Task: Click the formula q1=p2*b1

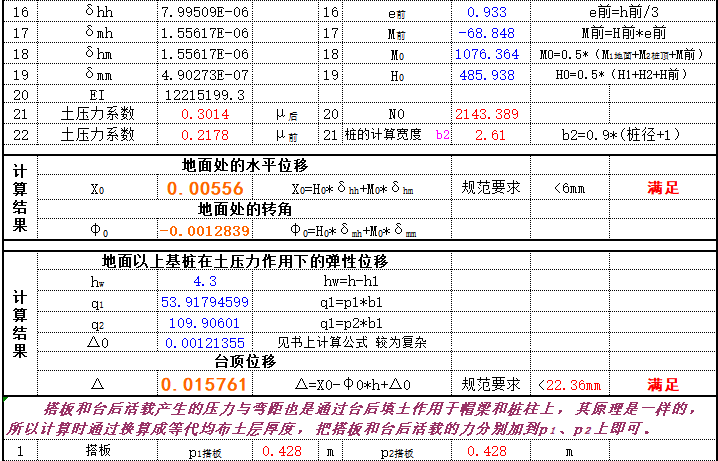Action: coord(351,323)
